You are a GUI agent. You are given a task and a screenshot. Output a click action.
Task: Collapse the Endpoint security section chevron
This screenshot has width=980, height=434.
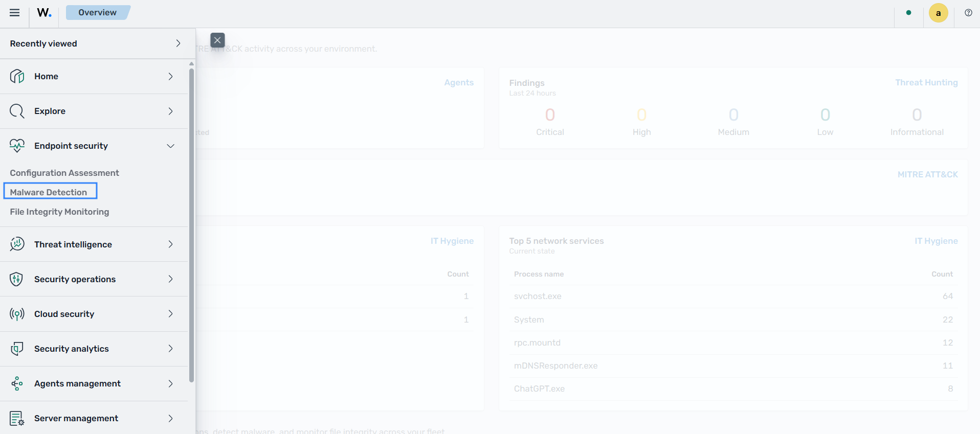(x=170, y=146)
